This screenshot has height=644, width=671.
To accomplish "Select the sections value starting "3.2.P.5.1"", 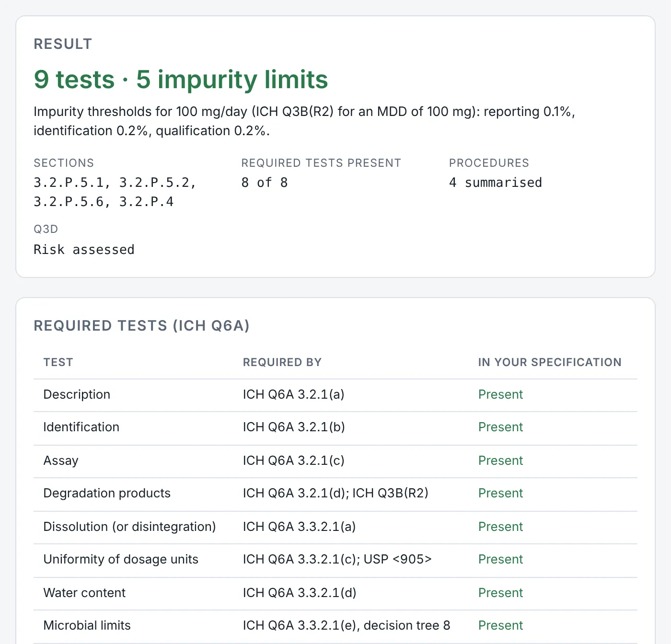I will tap(115, 192).
